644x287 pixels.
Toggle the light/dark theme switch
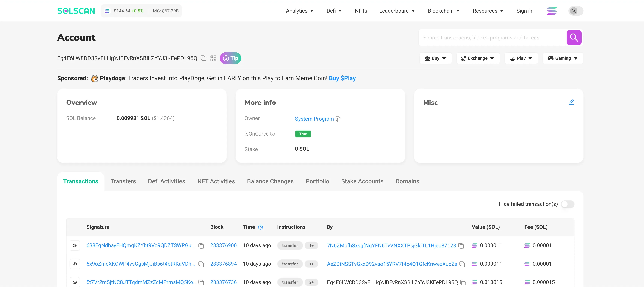(x=576, y=11)
